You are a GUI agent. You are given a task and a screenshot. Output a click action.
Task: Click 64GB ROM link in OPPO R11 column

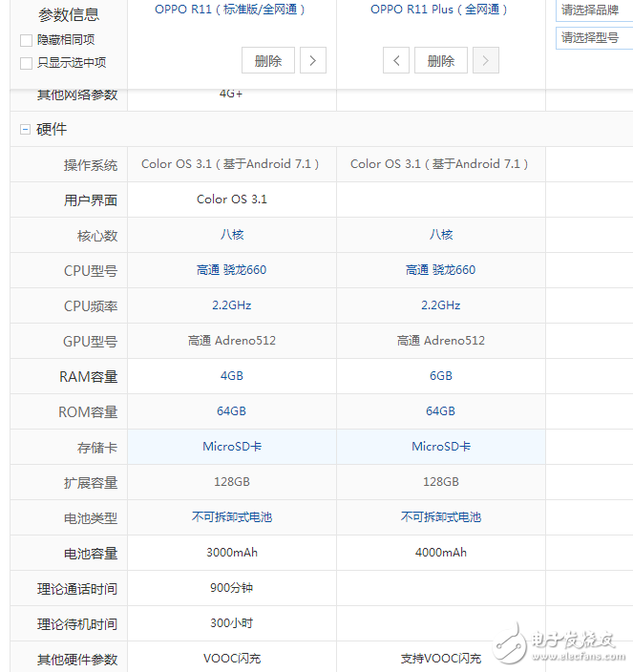point(231,411)
